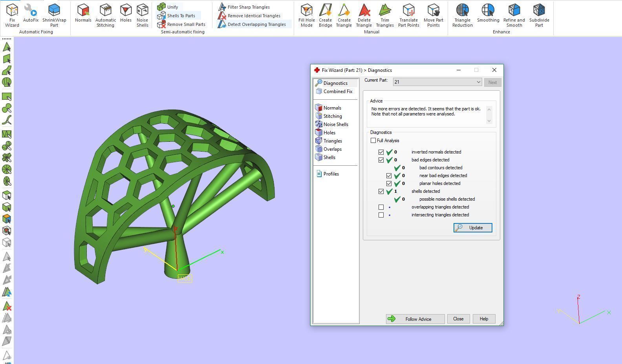Open Diagnostics page in Fix Wizard
Viewport: 622px width, 364px height.
pos(335,83)
